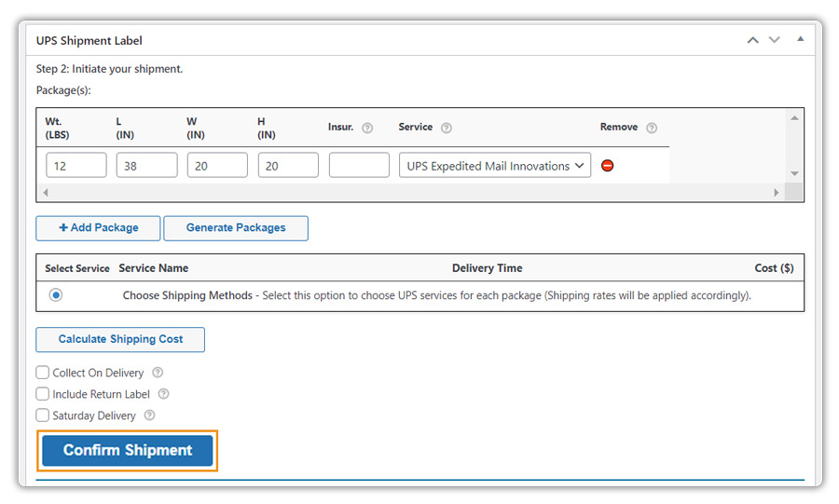839x504 pixels.
Task: Enable Include Return Label checkbox
Action: (42, 394)
